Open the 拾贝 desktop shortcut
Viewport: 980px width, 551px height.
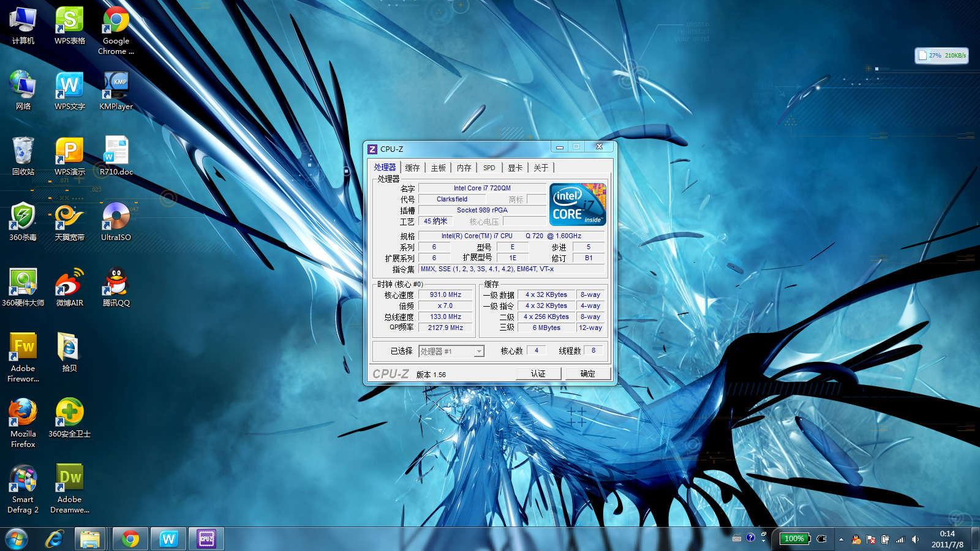tap(70, 352)
